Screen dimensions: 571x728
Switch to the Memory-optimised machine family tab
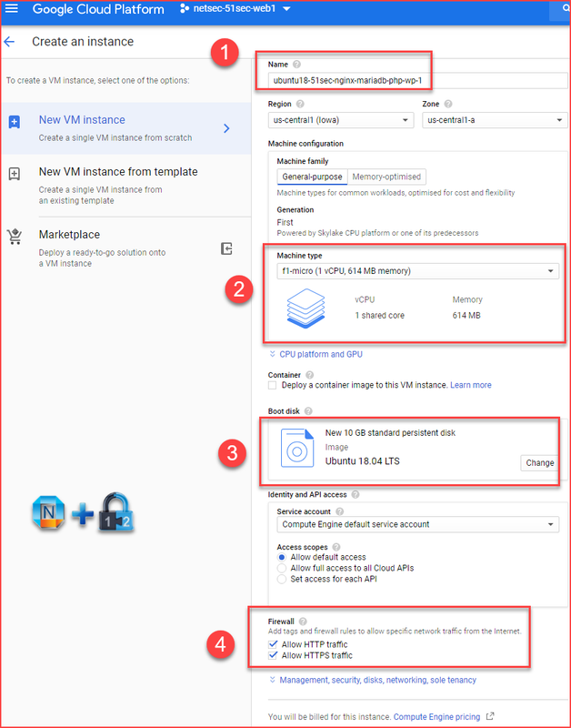[x=386, y=177]
